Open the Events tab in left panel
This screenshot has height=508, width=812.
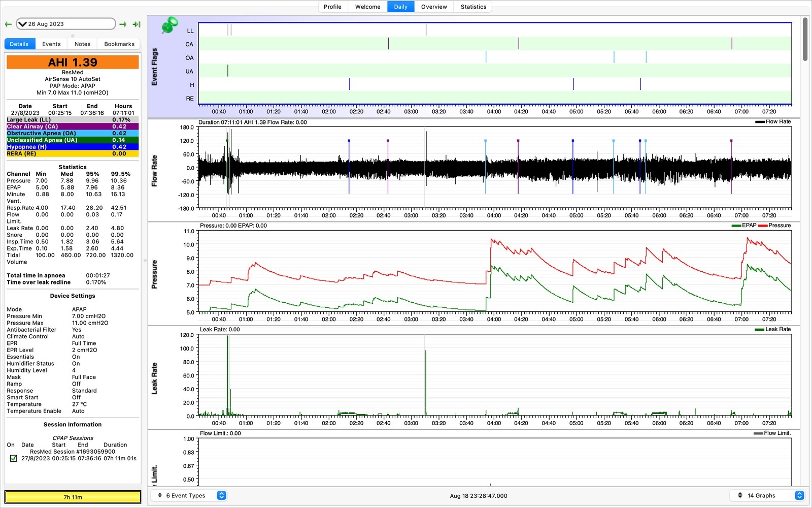pyautogui.click(x=51, y=44)
